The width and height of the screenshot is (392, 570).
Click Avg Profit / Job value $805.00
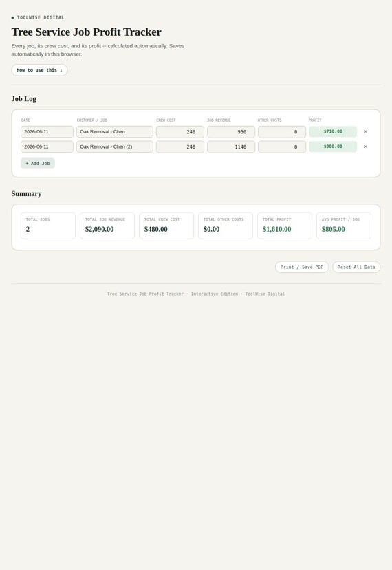333,230
